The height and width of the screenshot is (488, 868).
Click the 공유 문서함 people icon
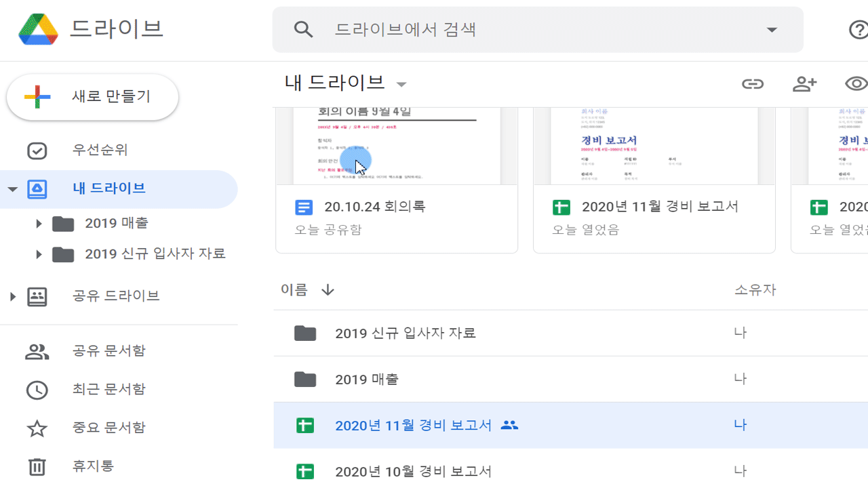coord(37,351)
